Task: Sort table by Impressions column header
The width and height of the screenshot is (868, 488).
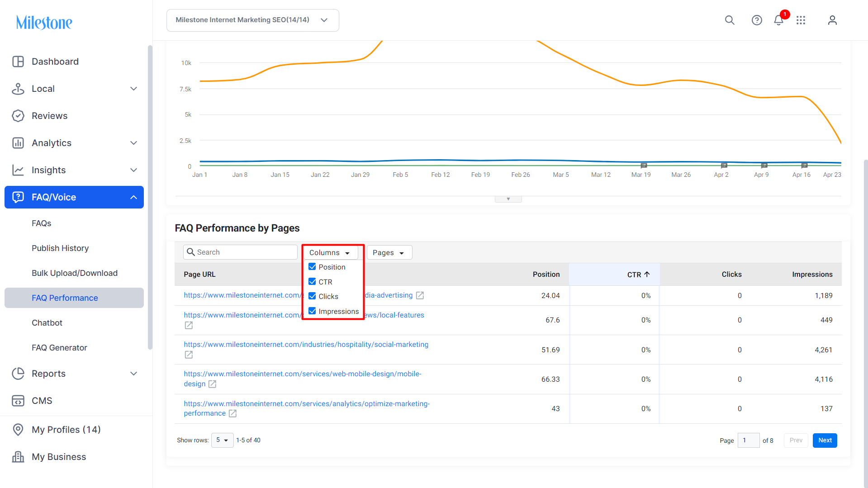Action: click(x=812, y=275)
